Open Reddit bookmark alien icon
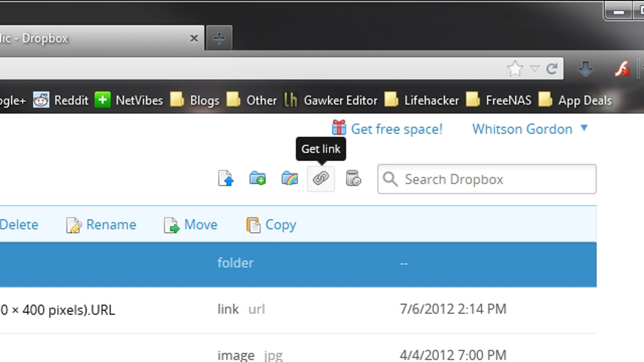Image resolution: width=644 pixels, height=362 pixels. click(41, 100)
